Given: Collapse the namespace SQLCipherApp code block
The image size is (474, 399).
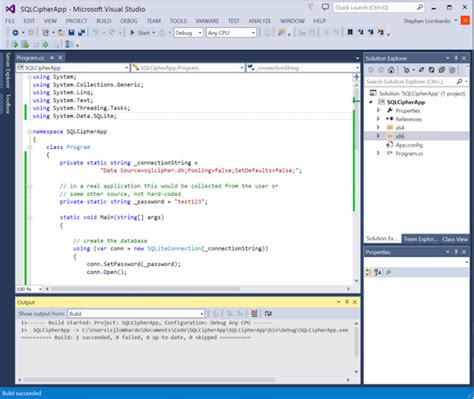Looking at the screenshot, I should (x=30, y=131).
